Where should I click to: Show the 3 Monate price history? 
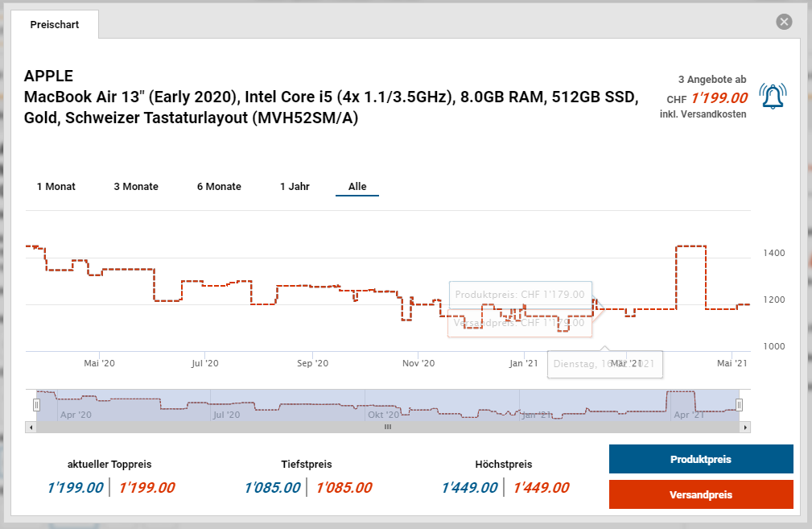pos(136,186)
